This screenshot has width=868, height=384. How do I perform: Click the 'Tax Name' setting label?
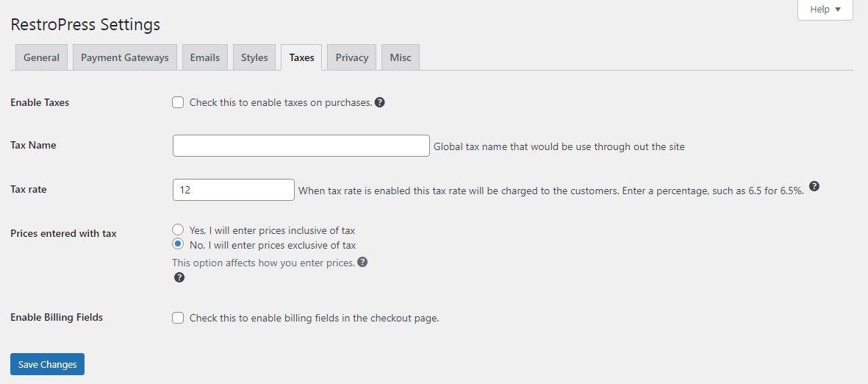tap(33, 145)
